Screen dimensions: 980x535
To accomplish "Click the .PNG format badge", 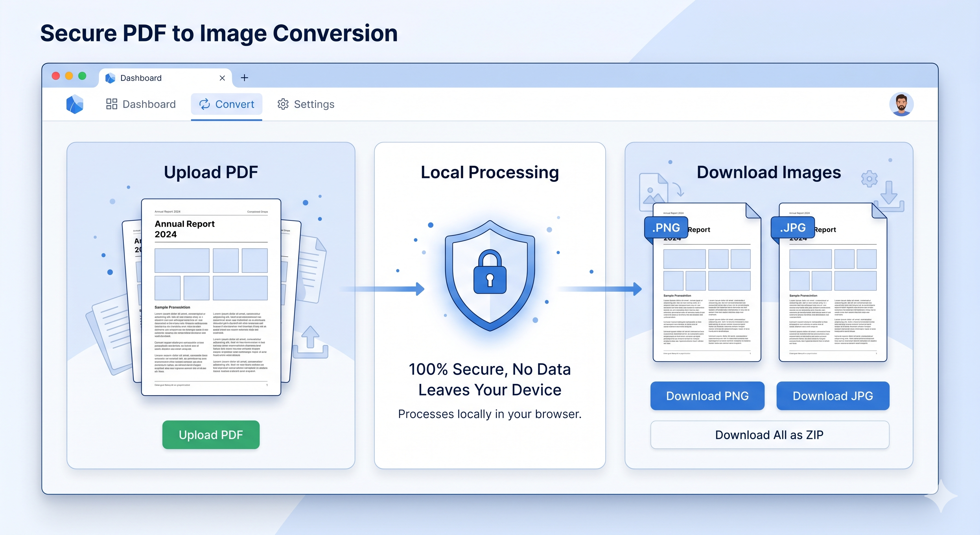I will pos(666,227).
